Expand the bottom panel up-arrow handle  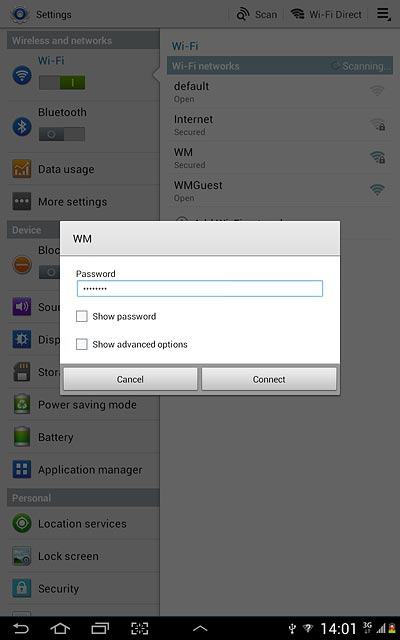pyautogui.click(x=200, y=629)
